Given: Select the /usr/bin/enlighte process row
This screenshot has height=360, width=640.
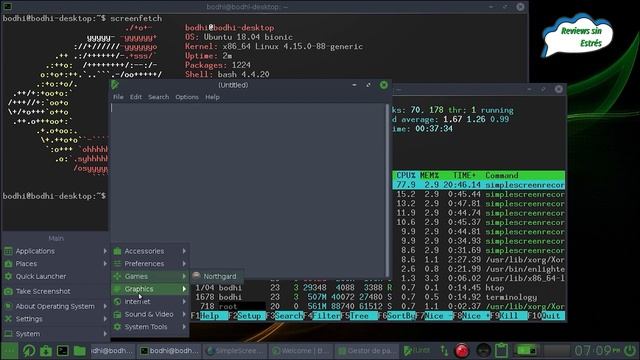Looking at the screenshot, I should [479, 269].
